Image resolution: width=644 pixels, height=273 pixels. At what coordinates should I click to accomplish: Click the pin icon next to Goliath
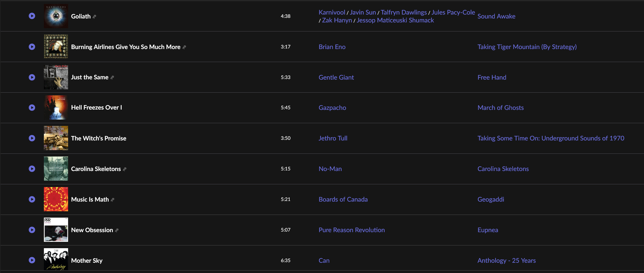tap(94, 17)
